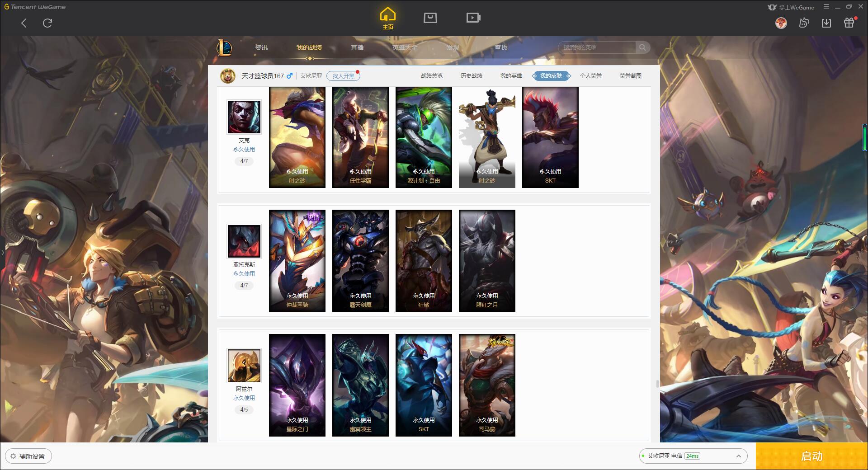
Task: Open 亚托克斯 霸天剑魔 skin card
Action: [x=360, y=261]
